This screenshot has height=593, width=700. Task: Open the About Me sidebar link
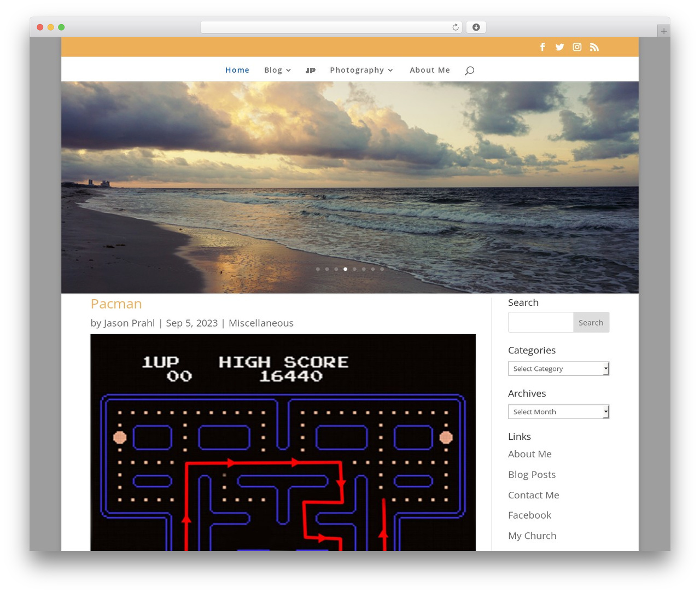[529, 454]
